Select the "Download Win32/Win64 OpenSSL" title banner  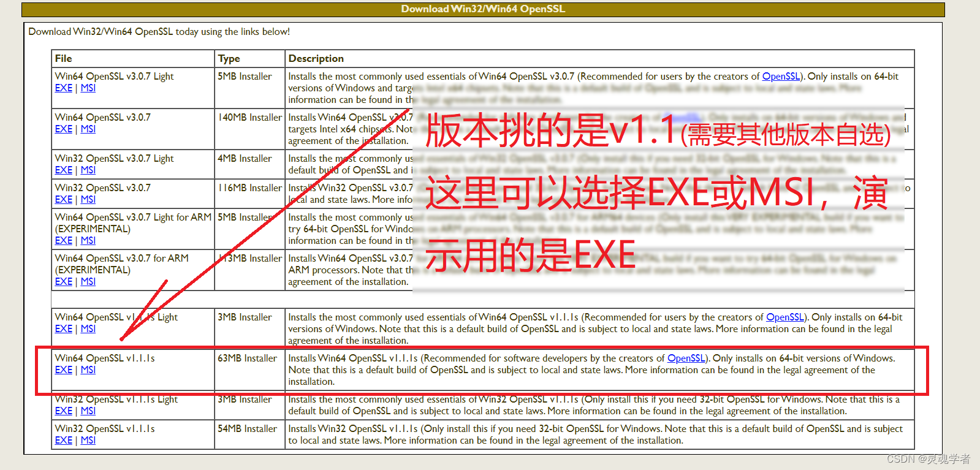tap(483, 9)
